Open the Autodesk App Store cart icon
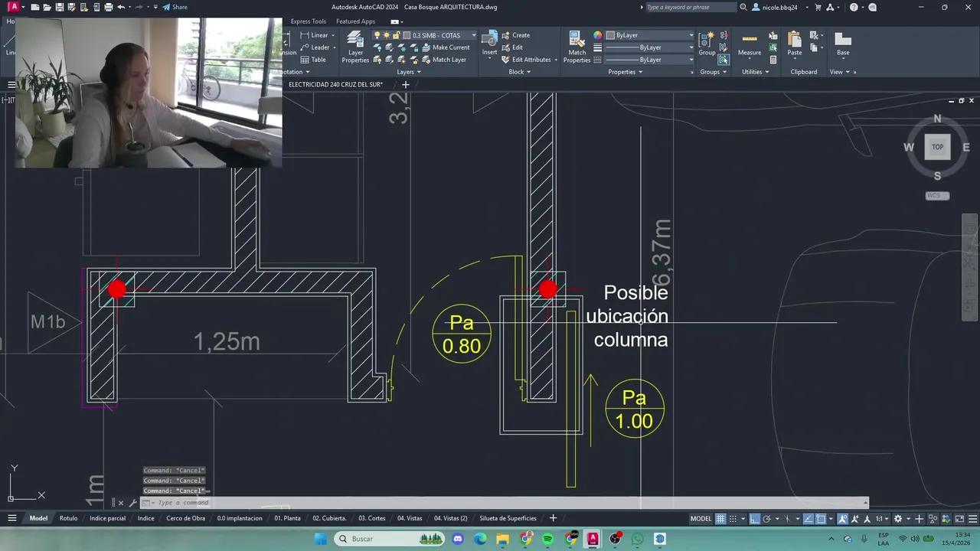Image resolution: width=980 pixels, height=551 pixels. coord(818,7)
